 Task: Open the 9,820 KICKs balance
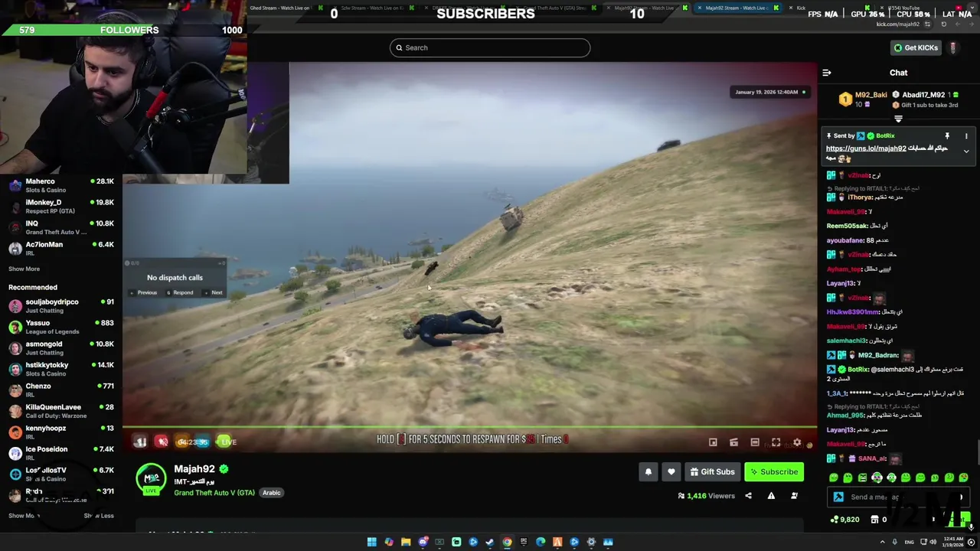[845, 520]
